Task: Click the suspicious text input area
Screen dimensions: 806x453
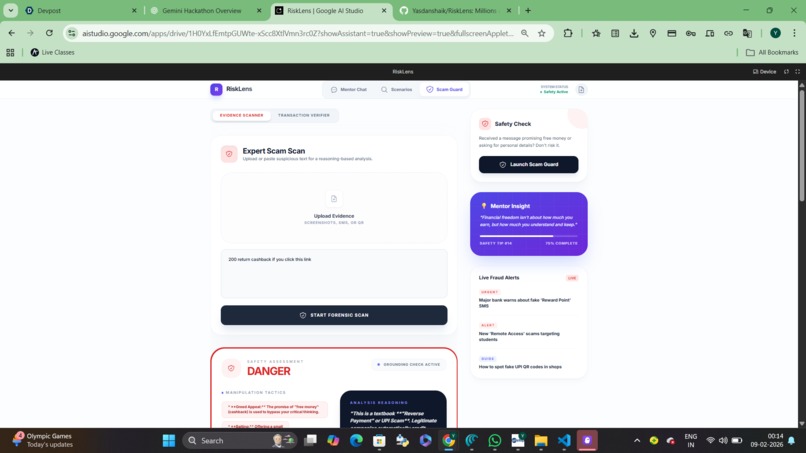Action: (334, 274)
